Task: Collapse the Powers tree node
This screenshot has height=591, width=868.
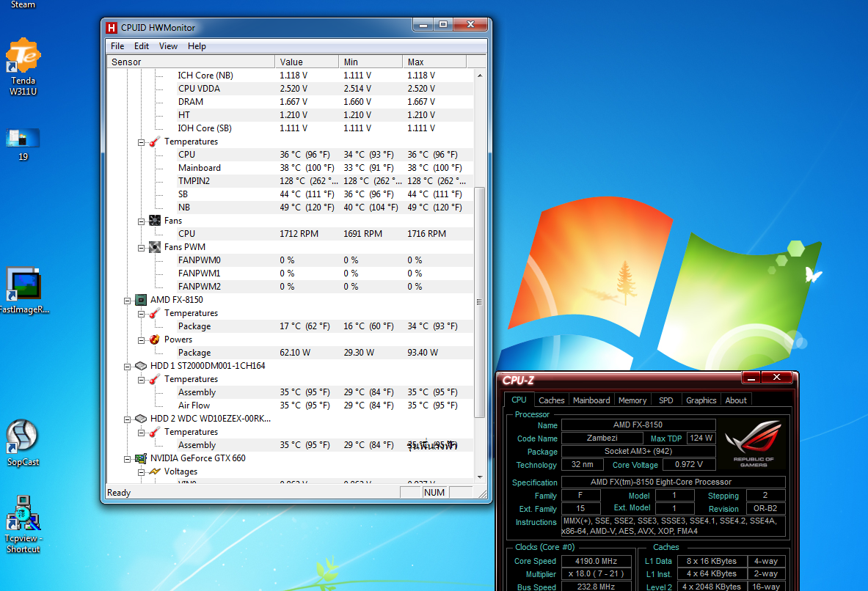Action: 141,340
